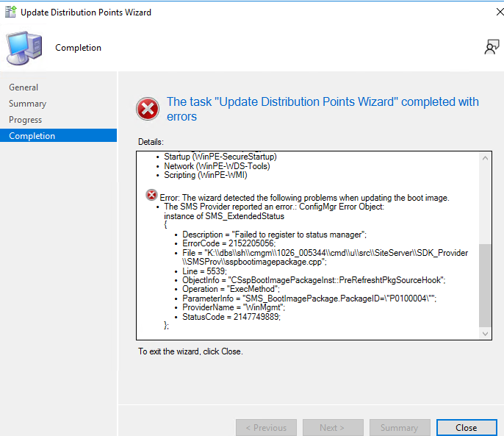Click the disabled Summary button
Viewport: 504px width, 436px height.
(x=400, y=428)
